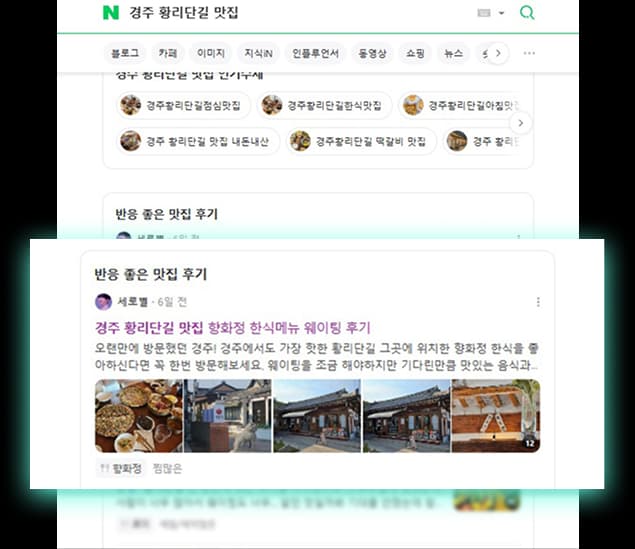Viewport: 635px width, 549px height.
Task: Expand tab list with right chevron
Action: pos(498,53)
